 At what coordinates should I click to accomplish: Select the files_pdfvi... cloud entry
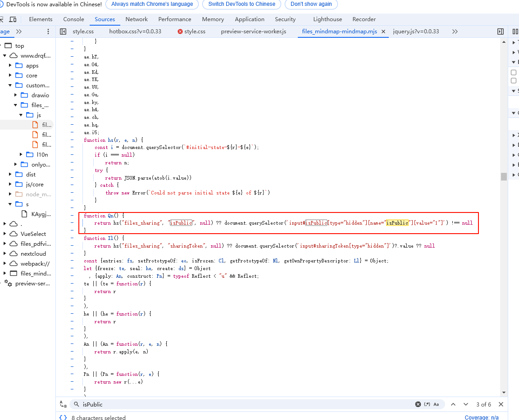click(x=36, y=244)
